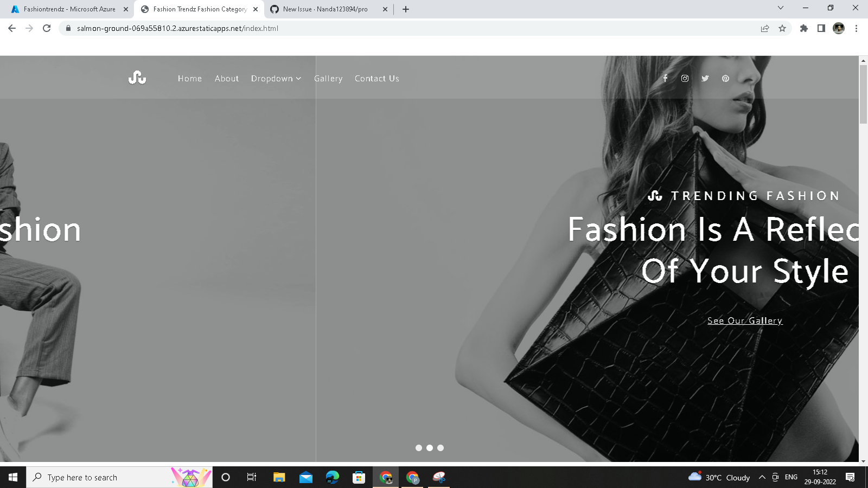Screen dimensions: 868x488
Task: Click the Fashion Trendz logo
Action: [x=137, y=78]
